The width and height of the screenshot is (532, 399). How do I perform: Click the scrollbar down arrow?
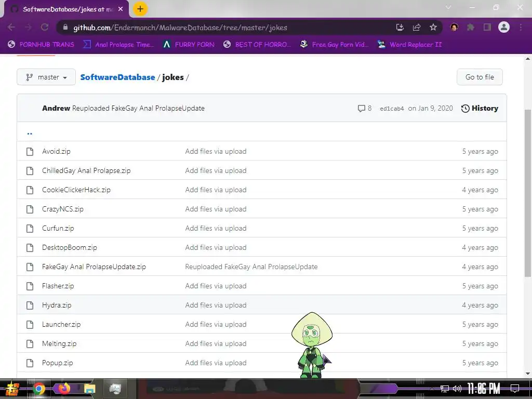[x=528, y=374]
